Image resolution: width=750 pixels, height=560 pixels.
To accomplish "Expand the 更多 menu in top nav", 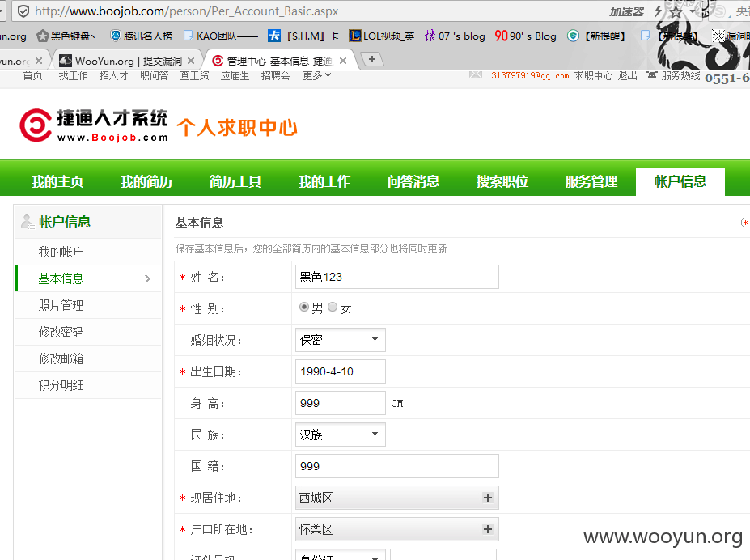I will coord(316,75).
